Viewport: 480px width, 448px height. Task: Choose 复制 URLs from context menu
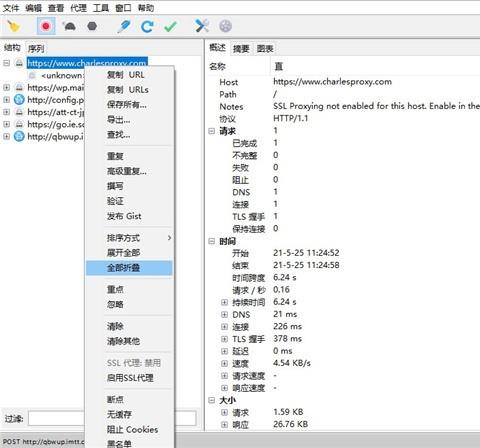pos(128,90)
